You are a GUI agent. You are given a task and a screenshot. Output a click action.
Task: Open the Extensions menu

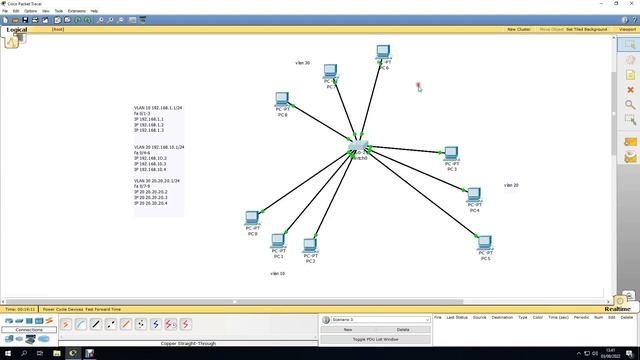coord(77,11)
